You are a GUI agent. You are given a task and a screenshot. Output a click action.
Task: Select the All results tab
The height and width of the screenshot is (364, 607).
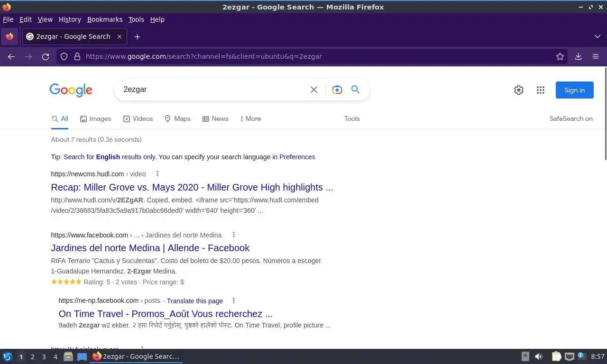tap(60, 119)
